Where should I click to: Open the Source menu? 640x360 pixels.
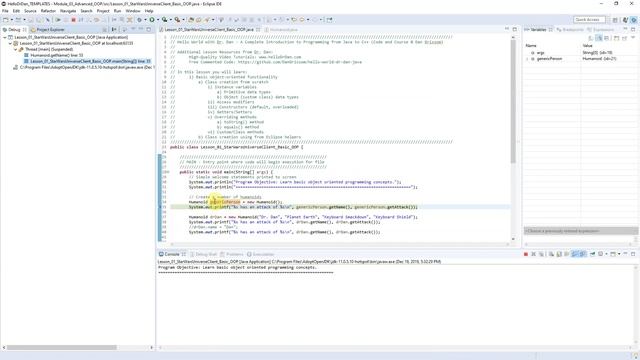(30, 11)
